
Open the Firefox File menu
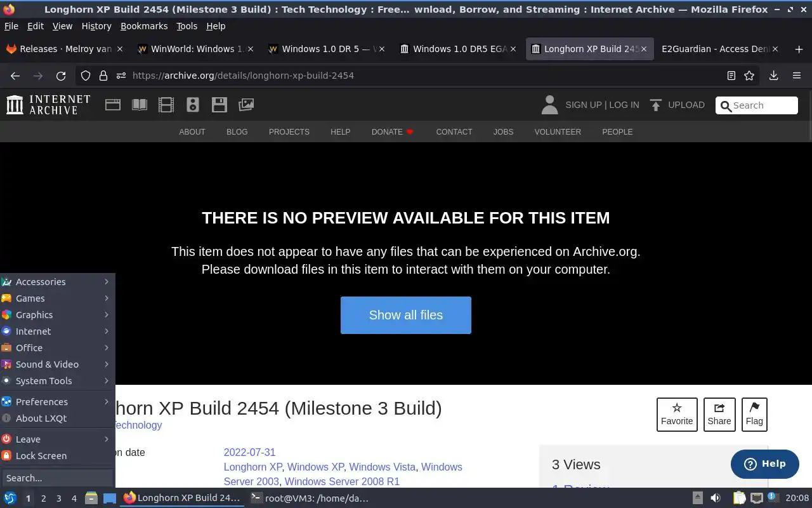pos(11,26)
